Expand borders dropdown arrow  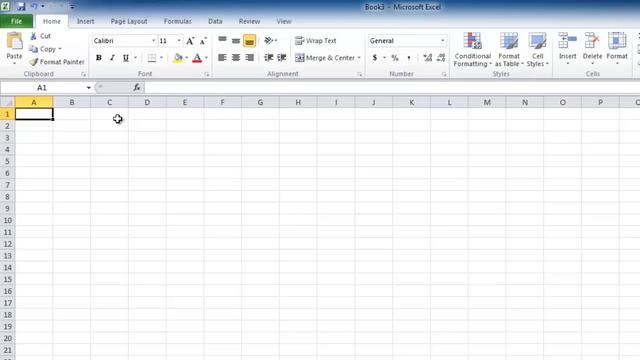[x=161, y=58]
